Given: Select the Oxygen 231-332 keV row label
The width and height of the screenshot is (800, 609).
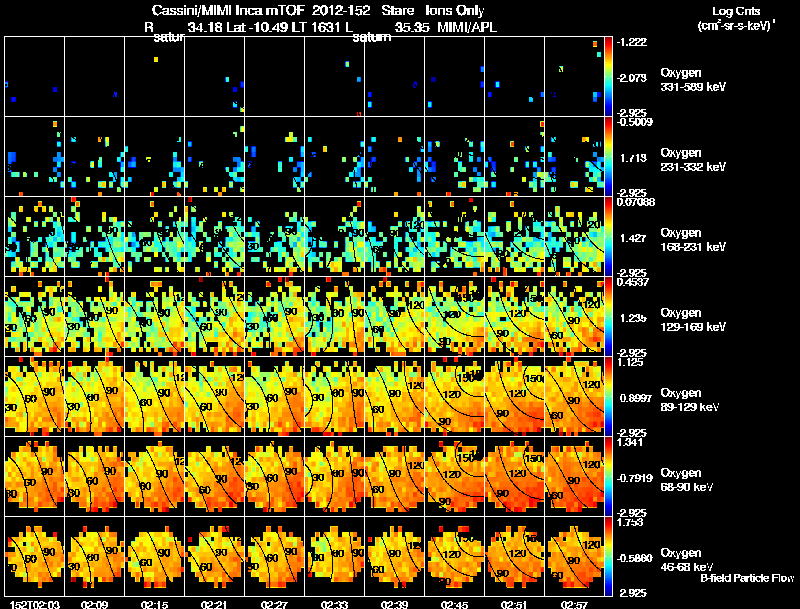Looking at the screenshot, I should click(x=693, y=160).
